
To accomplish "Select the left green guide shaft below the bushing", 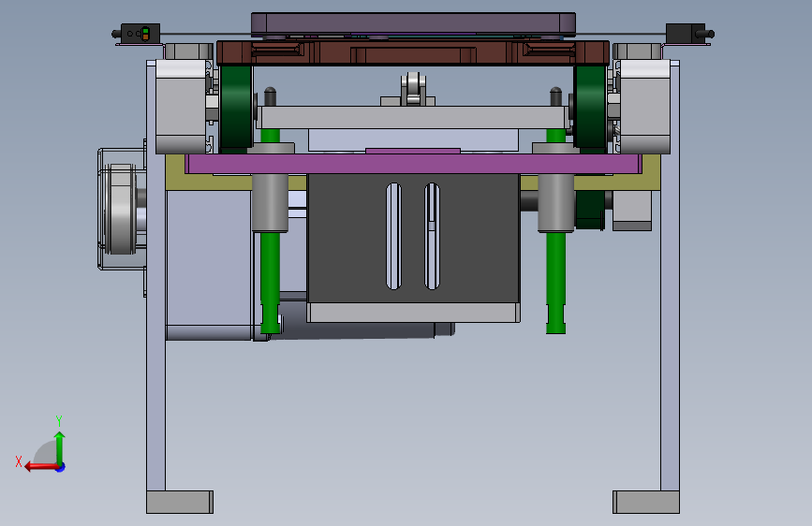I will click(x=271, y=283).
